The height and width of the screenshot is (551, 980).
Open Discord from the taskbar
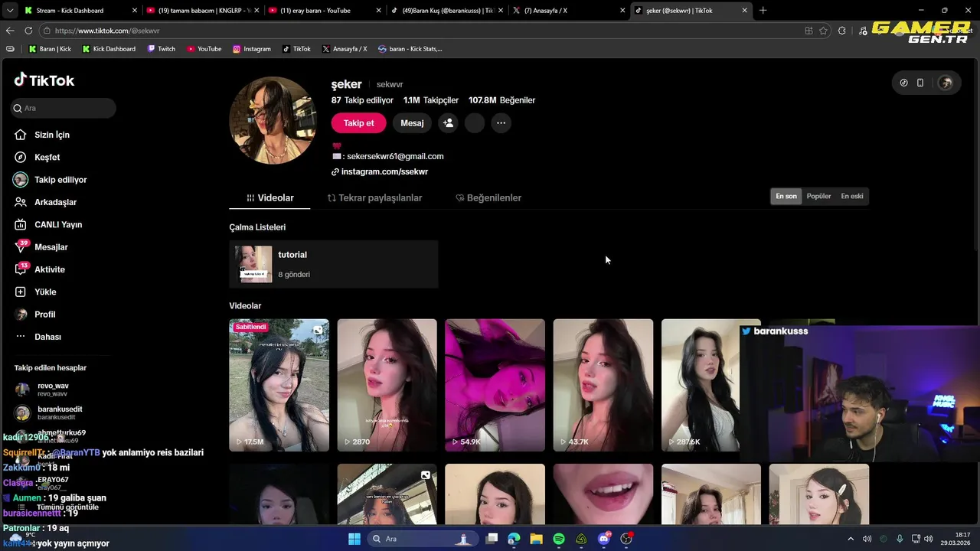tap(604, 539)
